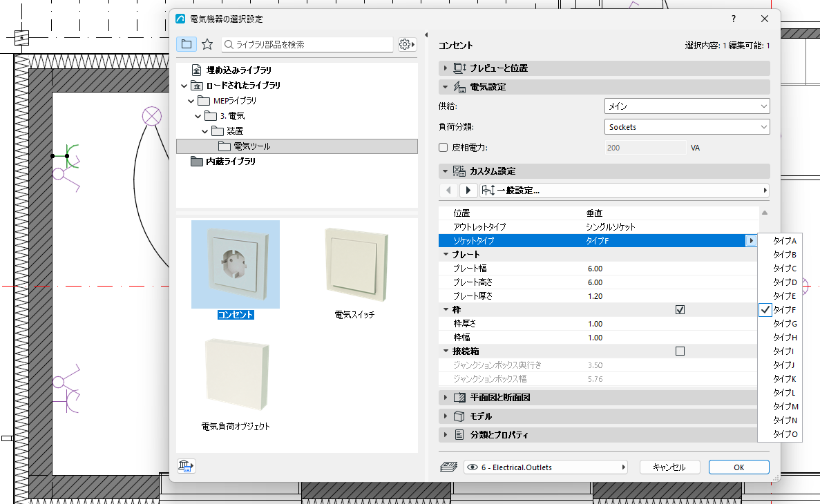Select the 埋め込みライブラリ tree item

click(x=238, y=70)
